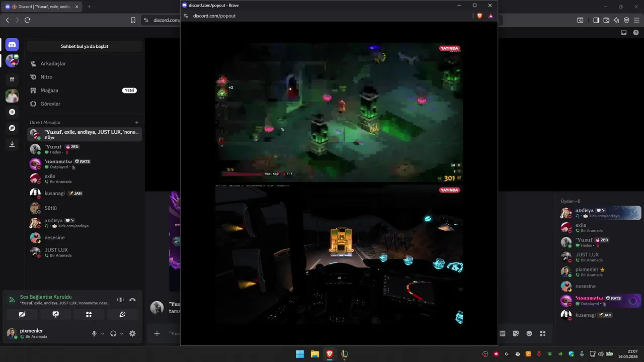Create new DM with plus next to Direkt Mesajlar

click(x=137, y=122)
